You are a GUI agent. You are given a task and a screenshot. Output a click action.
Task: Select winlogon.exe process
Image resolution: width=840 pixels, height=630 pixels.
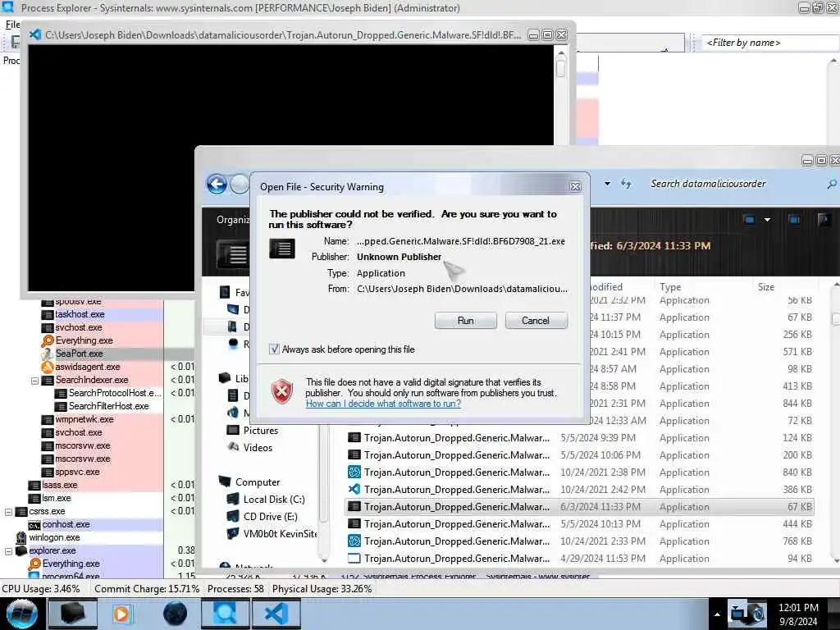tap(54, 537)
